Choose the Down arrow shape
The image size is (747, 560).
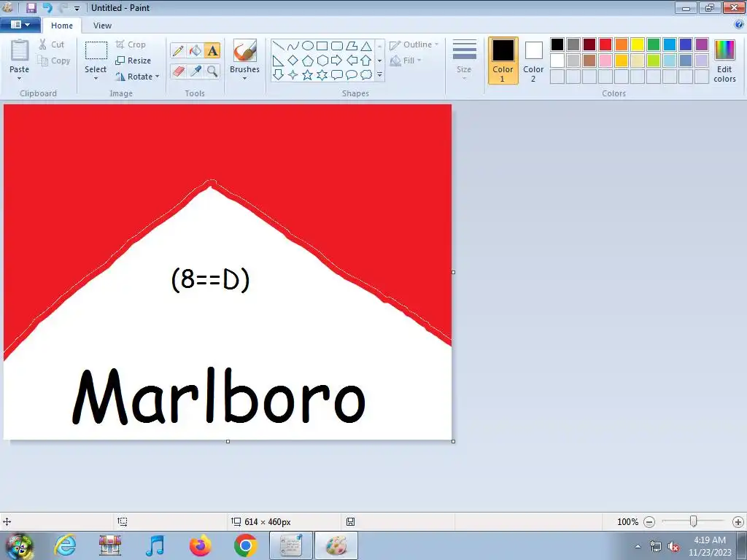pos(279,75)
